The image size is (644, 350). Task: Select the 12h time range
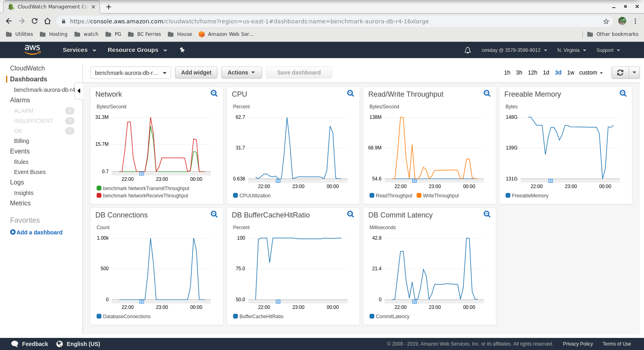pos(533,72)
